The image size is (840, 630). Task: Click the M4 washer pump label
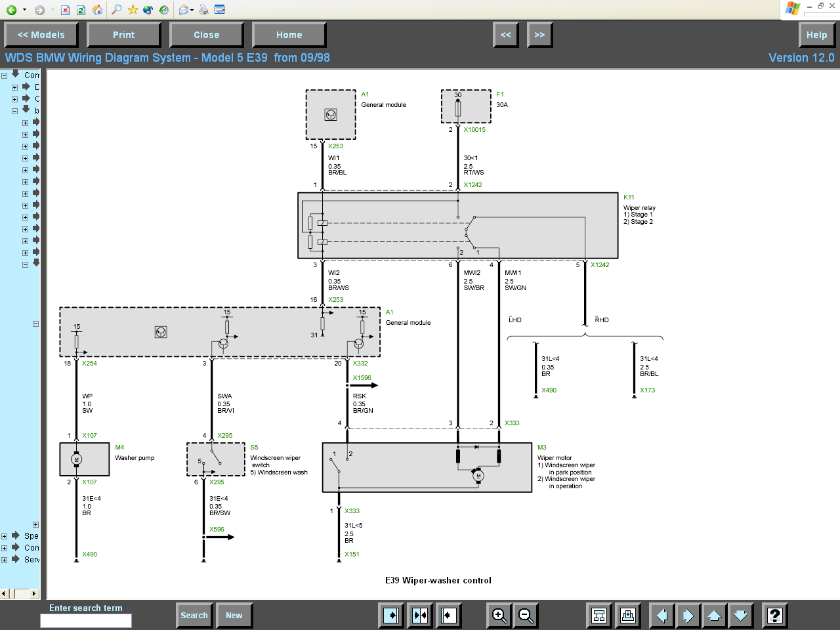click(119, 448)
